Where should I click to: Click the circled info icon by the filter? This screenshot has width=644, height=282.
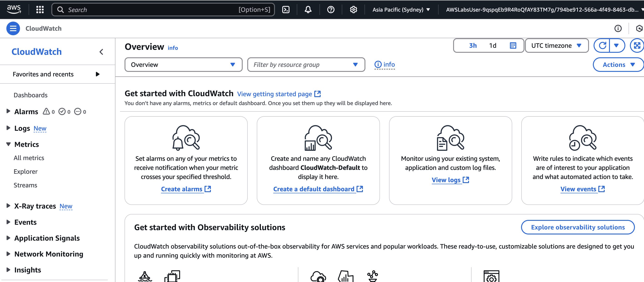[378, 65]
